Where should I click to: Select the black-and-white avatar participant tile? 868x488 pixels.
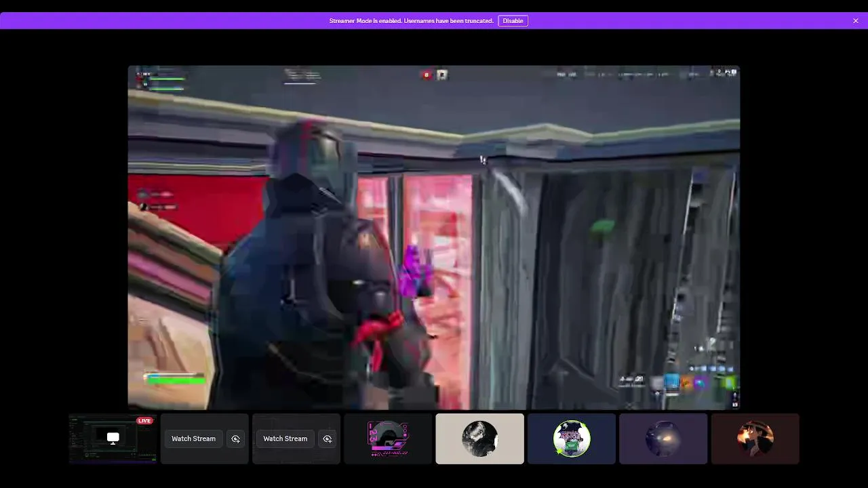(479, 439)
